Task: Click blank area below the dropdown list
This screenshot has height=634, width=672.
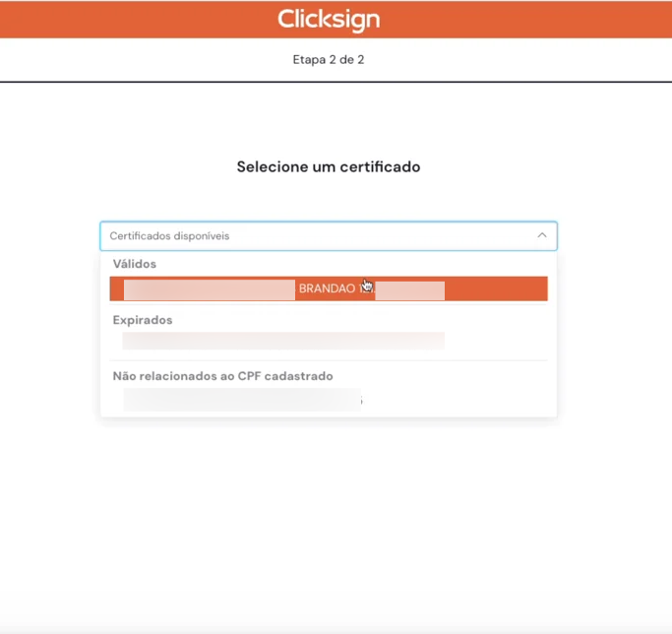Action: [328, 512]
